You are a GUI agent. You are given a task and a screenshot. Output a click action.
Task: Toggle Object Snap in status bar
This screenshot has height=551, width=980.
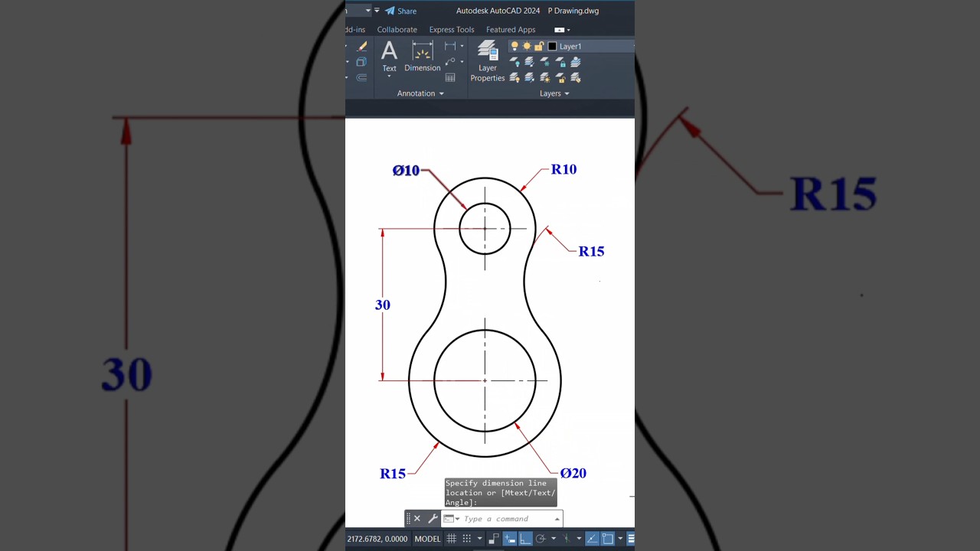click(608, 539)
